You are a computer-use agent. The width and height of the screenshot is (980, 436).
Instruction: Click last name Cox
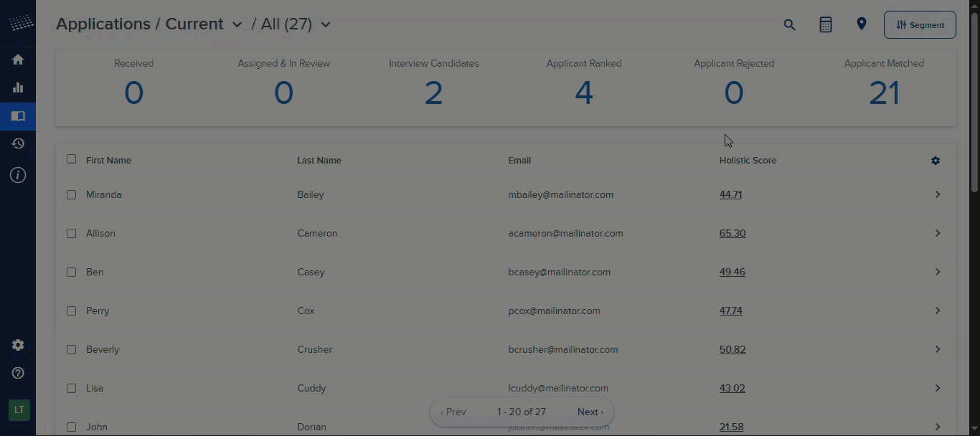[x=306, y=311]
